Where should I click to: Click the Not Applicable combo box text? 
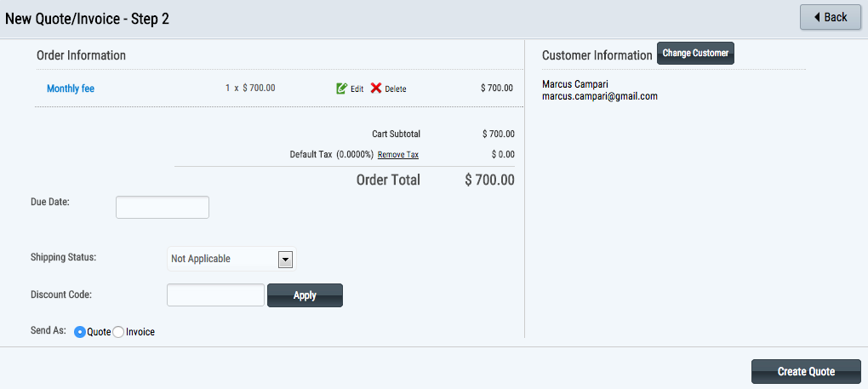click(x=200, y=259)
